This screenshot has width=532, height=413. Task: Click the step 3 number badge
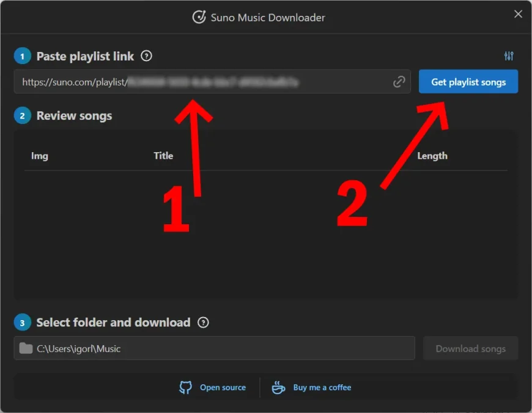click(23, 323)
